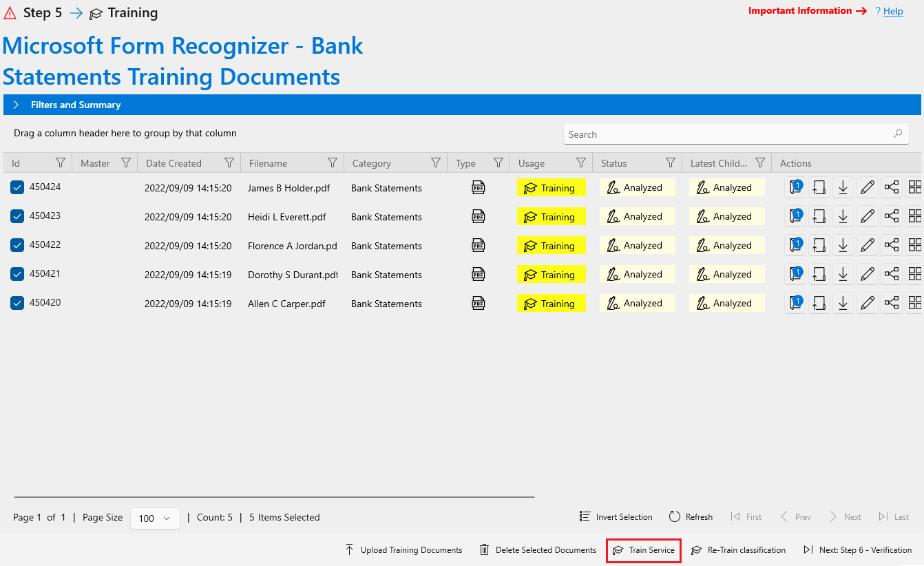The width and height of the screenshot is (924, 566).
Task: Refresh the documents list
Action: 691,517
